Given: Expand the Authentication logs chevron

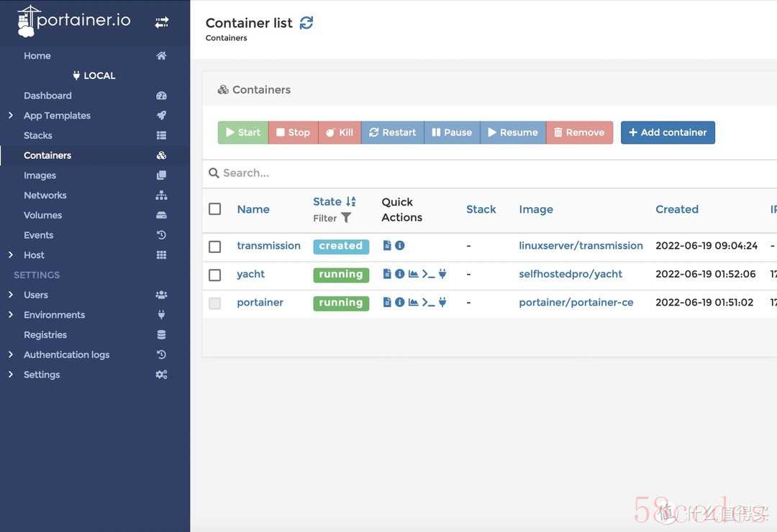Looking at the screenshot, I should (10, 354).
